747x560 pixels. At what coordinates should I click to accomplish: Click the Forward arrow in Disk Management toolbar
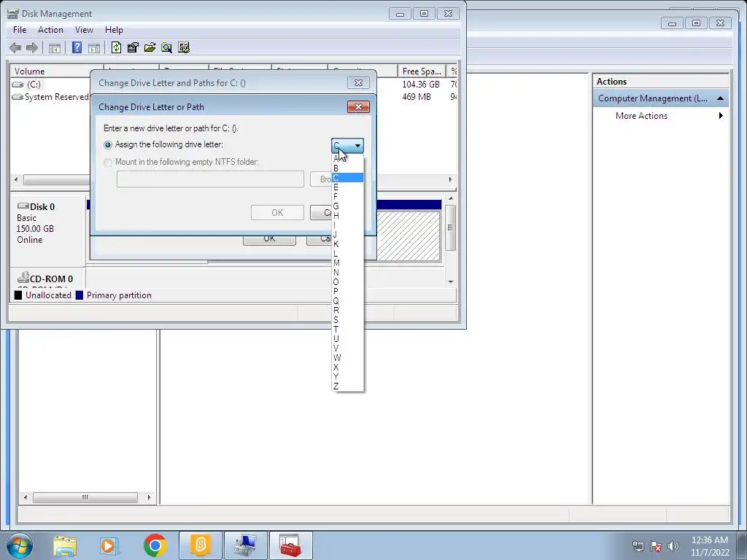pos(32,47)
